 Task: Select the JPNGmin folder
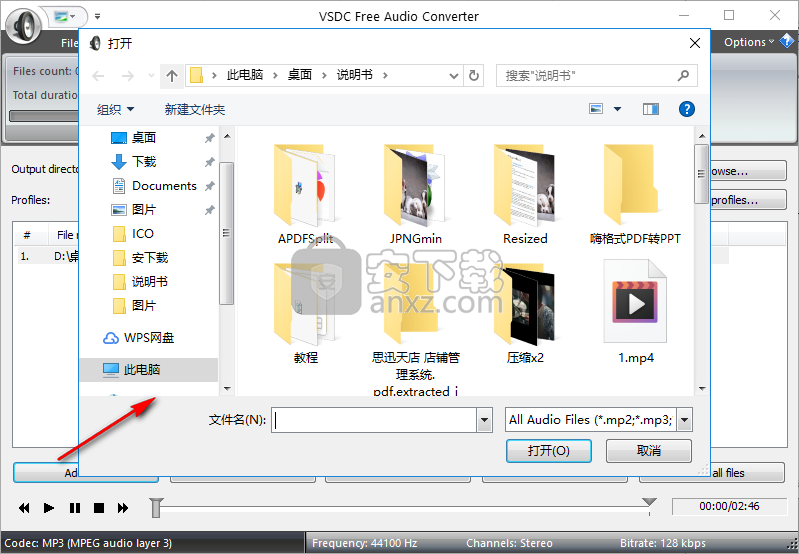tap(415, 194)
